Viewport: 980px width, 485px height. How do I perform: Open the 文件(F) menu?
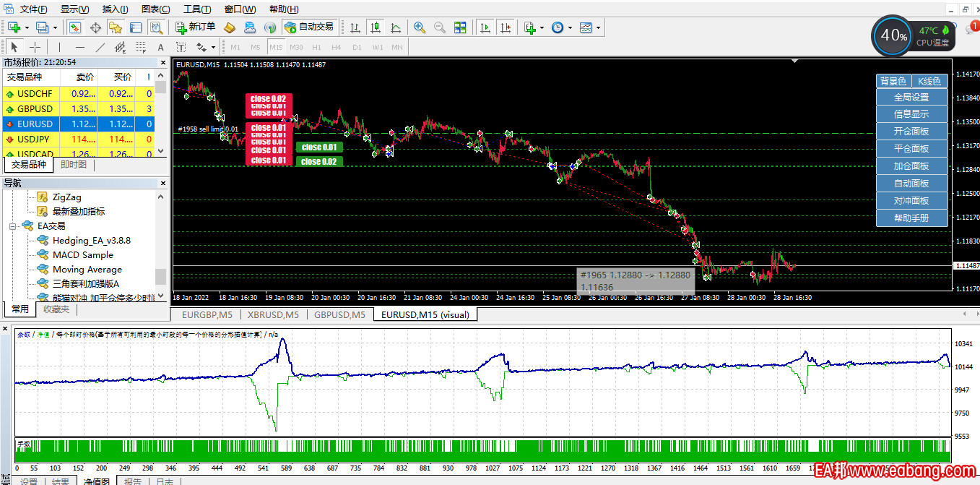point(33,9)
